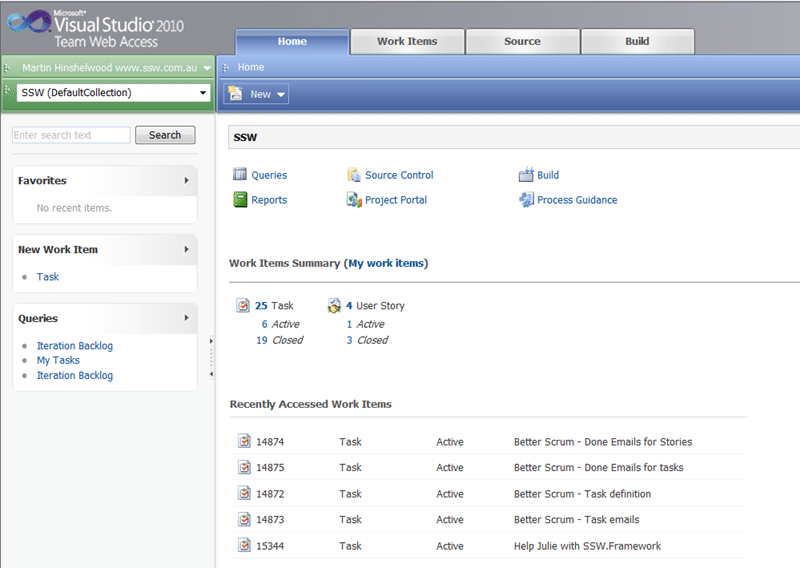The width and height of the screenshot is (800, 568).
Task: Click the My work items link
Action: (386, 263)
